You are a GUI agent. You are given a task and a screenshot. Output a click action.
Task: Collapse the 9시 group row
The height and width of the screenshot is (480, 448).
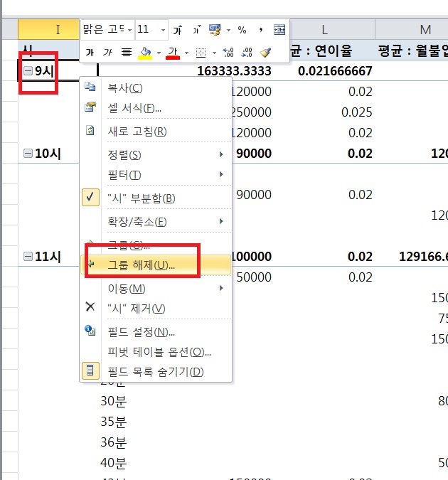point(27,71)
